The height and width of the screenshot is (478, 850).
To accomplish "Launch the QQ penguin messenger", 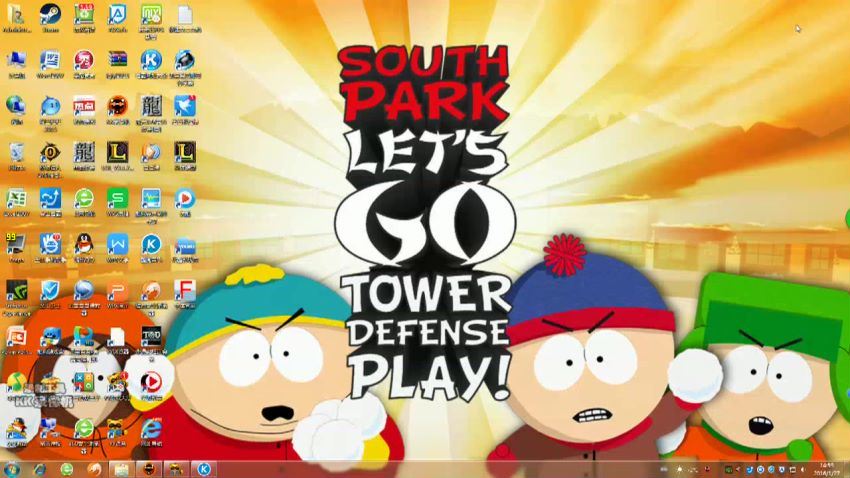I will (84, 244).
